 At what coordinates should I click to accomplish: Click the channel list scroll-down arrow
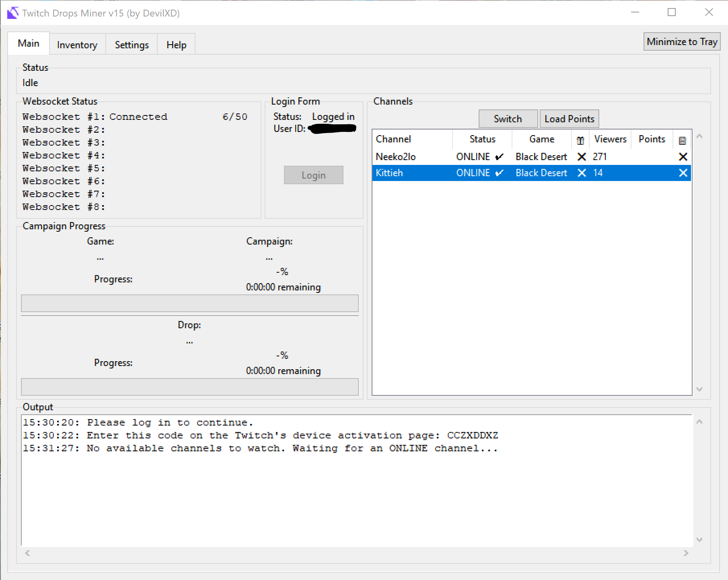700,389
